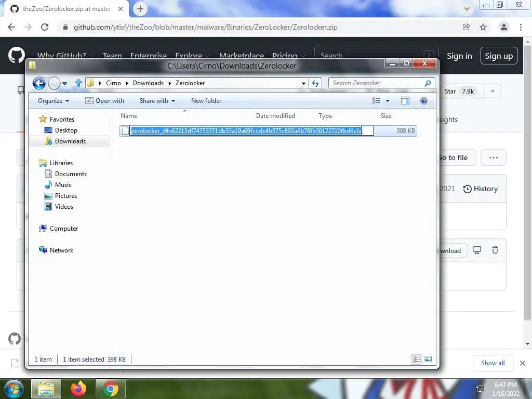Open the Share with menu
This screenshot has width=532, height=399.
pos(157,101)
